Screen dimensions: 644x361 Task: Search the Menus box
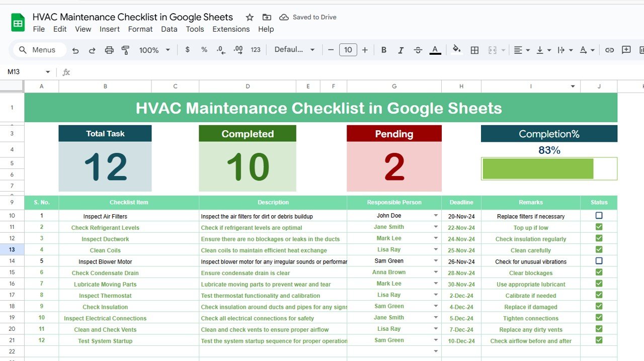tap(40, 50)
